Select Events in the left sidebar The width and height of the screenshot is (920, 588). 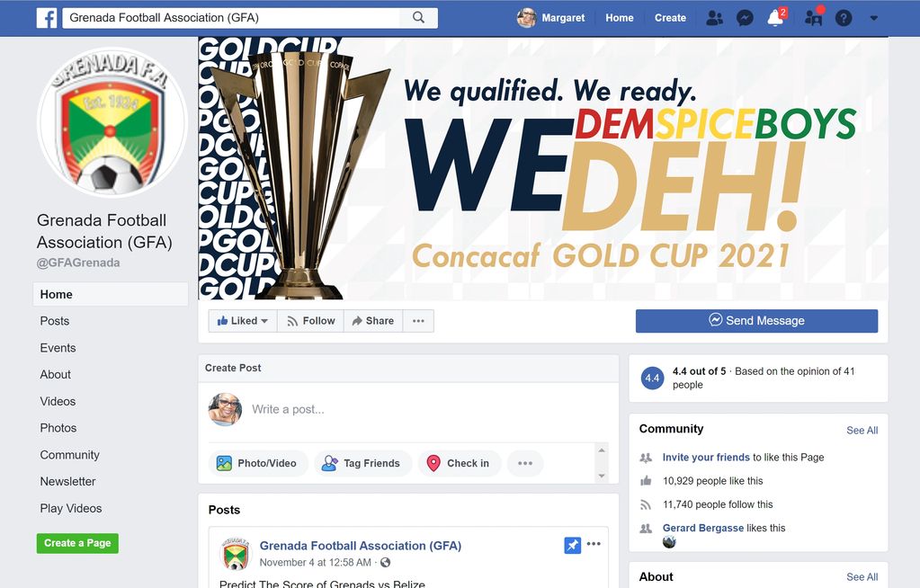[58, 348]
